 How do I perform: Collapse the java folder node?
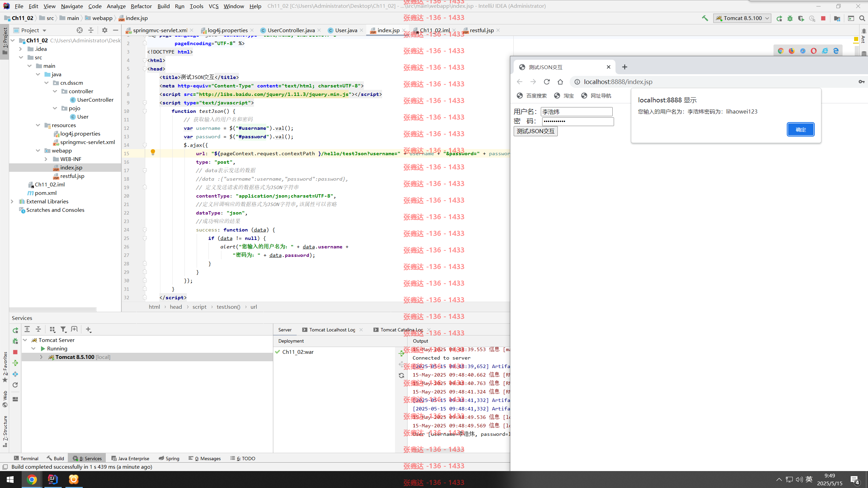[x=38, y=74]
